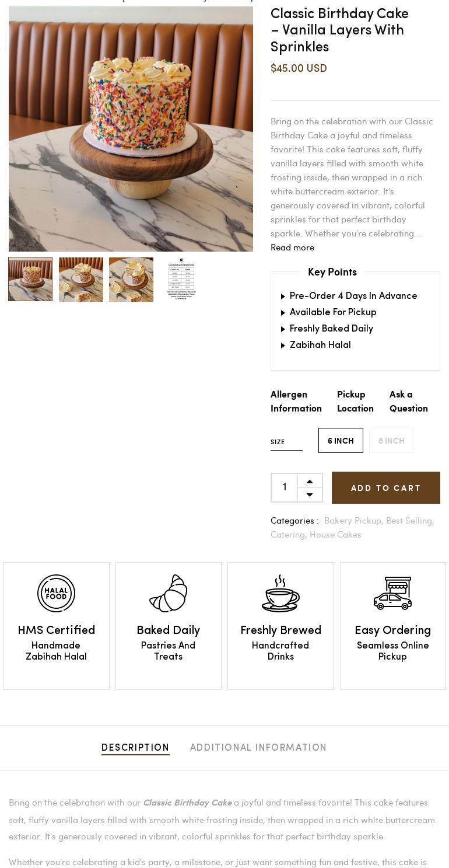The height and width of the screenshot is (868, 449).
Task: View the sliced cake second thumbnail
Action: [x=80, y=280]
